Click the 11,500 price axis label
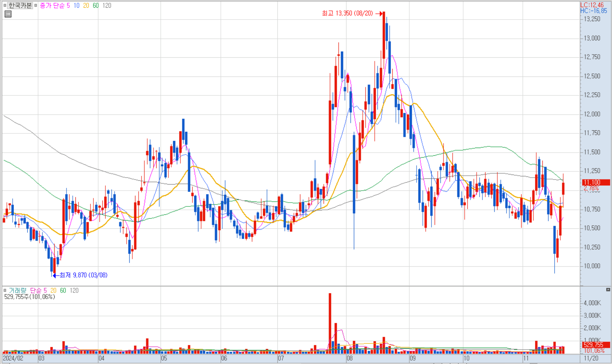Viewport: 612px width, 364px height. tap(592, 152)
